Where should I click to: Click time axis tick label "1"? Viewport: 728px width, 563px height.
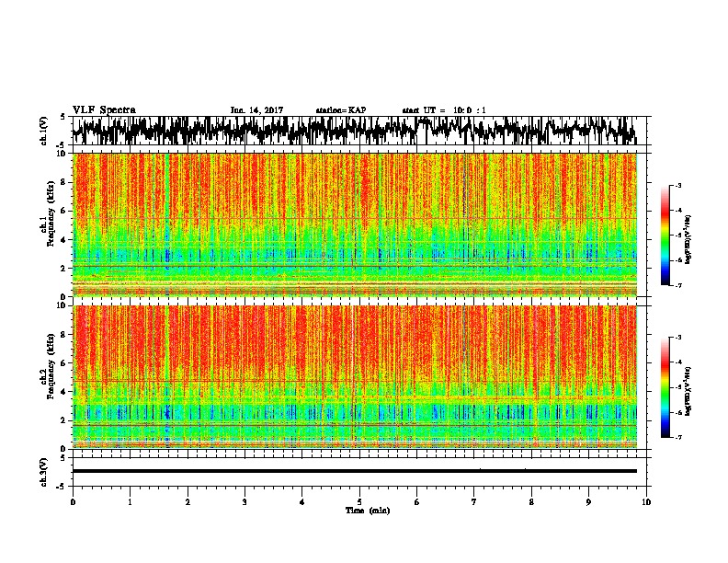[130, 502]
